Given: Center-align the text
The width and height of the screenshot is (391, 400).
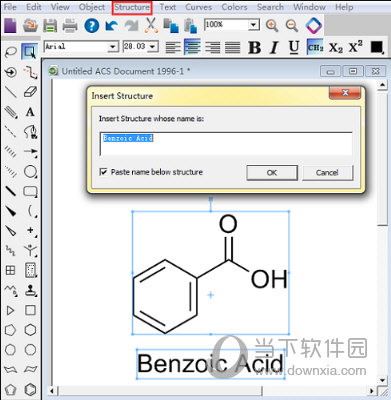Looking at the screenshot, I should pyautogui.click(x=192, y=47).
